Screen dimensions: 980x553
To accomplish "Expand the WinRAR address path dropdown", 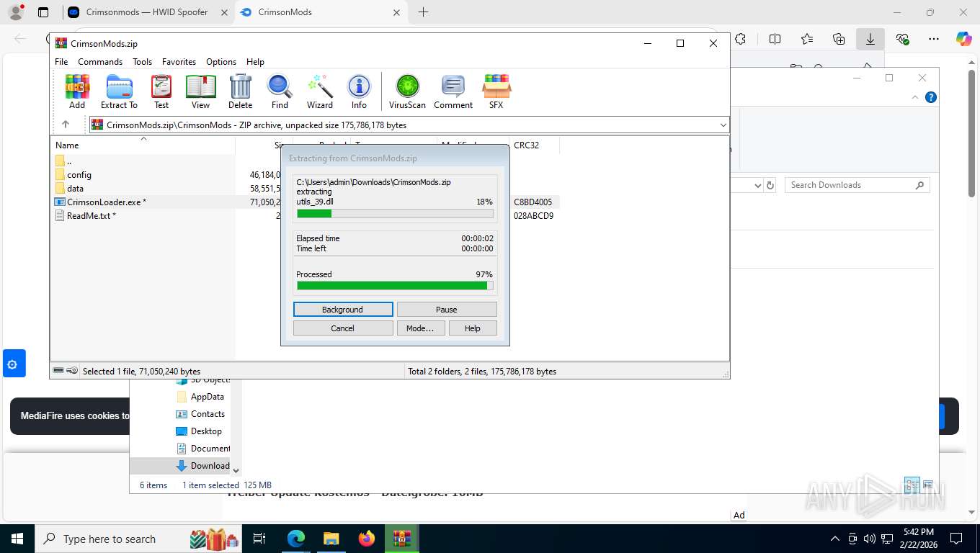I will tap(723, 125).
